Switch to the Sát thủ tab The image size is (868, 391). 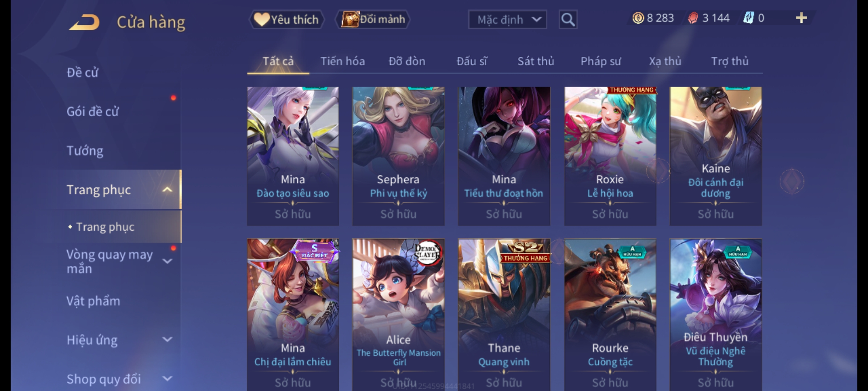(x=536, y=61)
